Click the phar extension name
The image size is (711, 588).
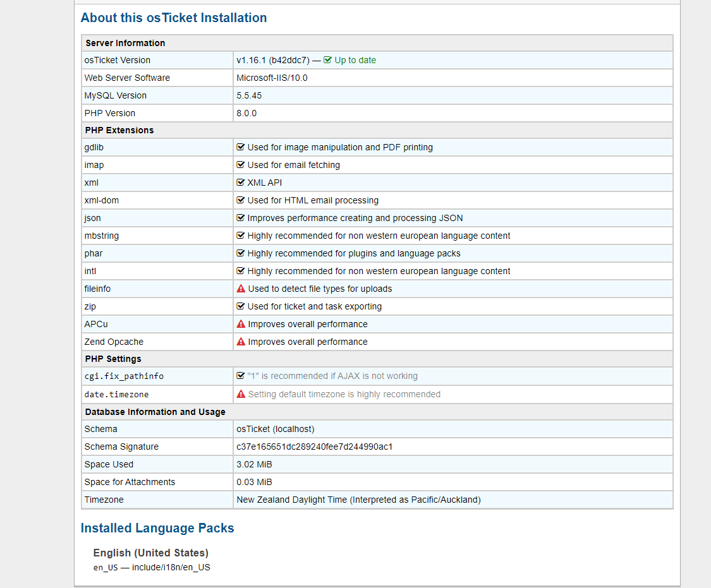(x=94, y=253)
